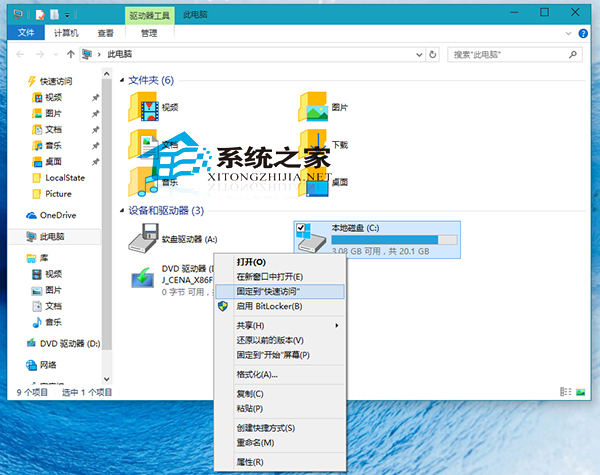The width and height of the screenshot is (600, 475).
Task: Go forward with the Forward arrow
Action: [40, 55]
